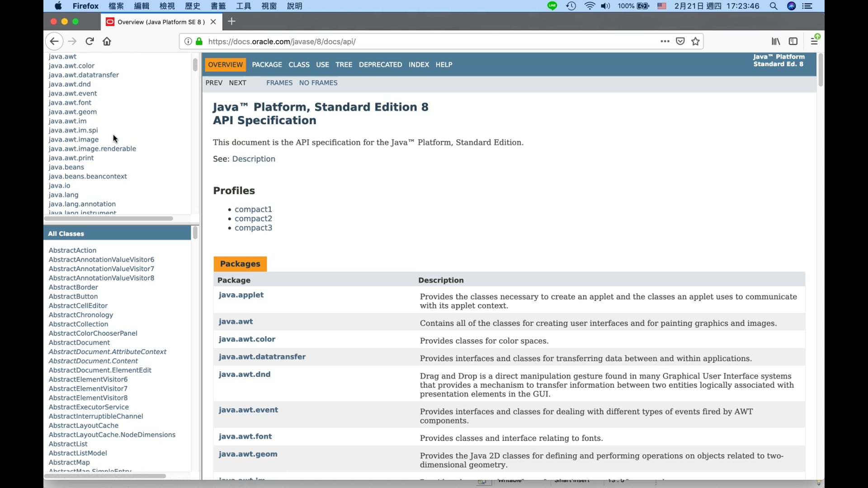Show site information icon in address bar

[x=188, y=42]
